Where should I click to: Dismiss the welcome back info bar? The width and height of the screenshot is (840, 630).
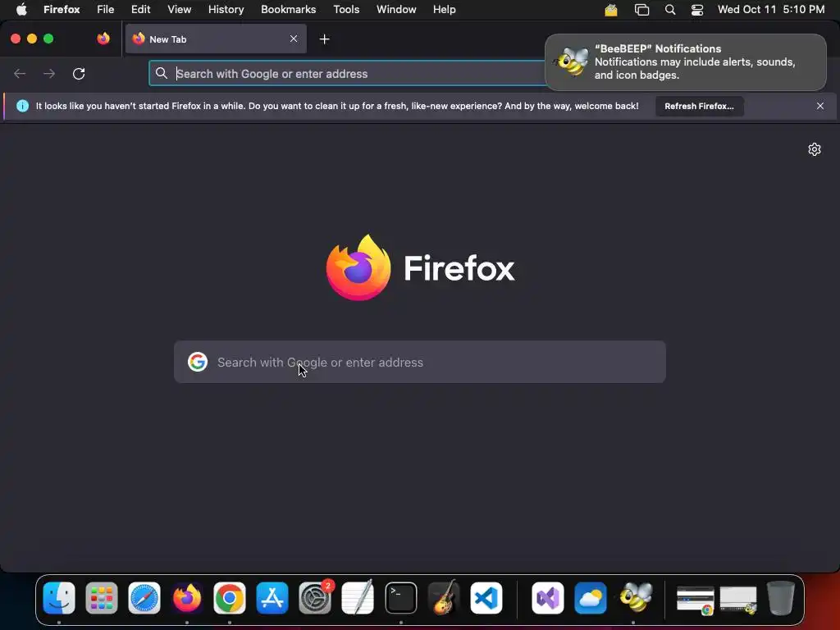pyautogui.click(x=819, y=106)
